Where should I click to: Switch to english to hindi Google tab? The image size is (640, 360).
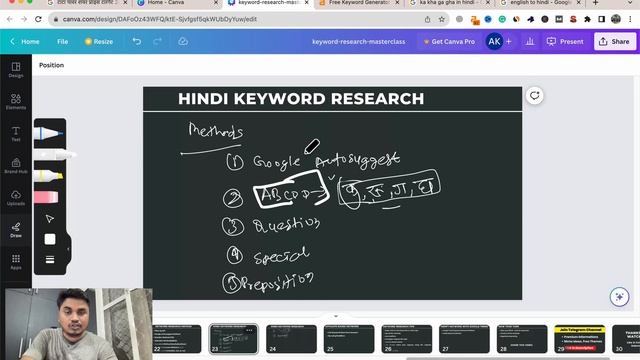click(540, 2)
